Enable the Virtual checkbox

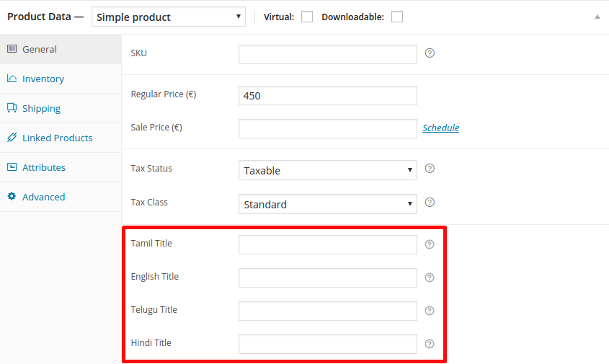(307, 17)
